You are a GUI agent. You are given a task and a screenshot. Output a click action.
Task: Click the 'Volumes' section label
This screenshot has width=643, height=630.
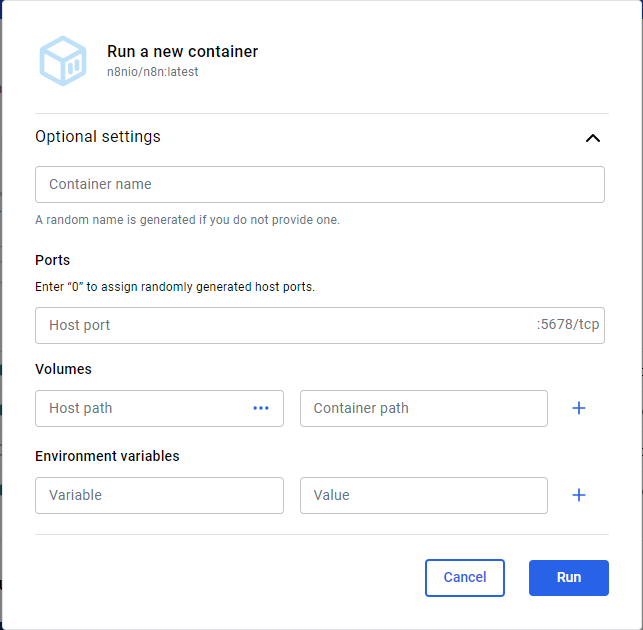pos(63,369)
